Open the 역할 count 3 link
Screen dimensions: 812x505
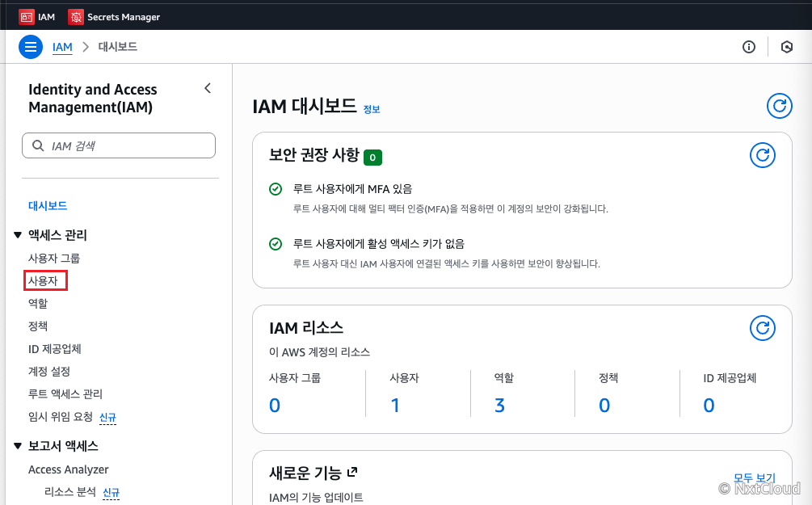coord(500,405)
